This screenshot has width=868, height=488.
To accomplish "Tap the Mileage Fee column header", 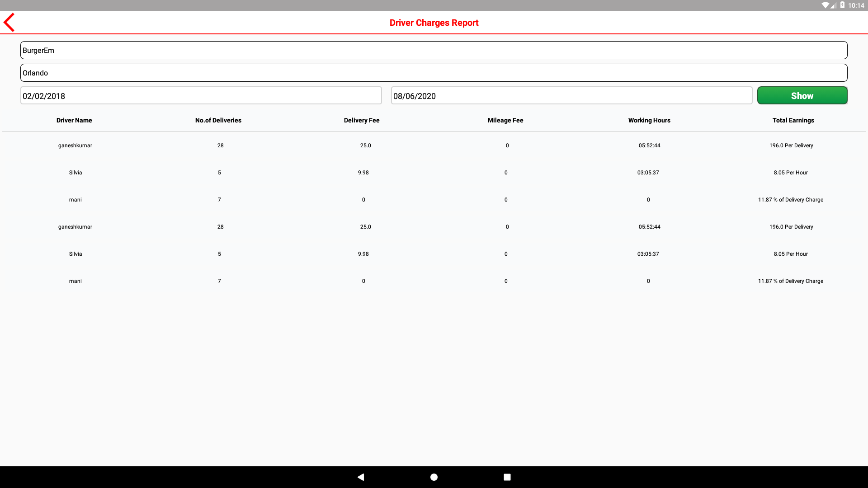I will (505, 120).
